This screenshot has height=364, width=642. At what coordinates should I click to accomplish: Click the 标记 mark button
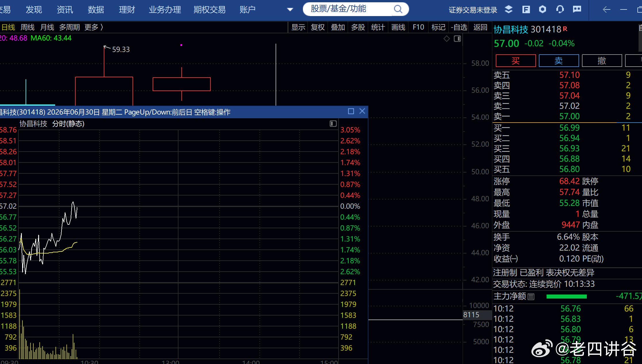[439, 28]
